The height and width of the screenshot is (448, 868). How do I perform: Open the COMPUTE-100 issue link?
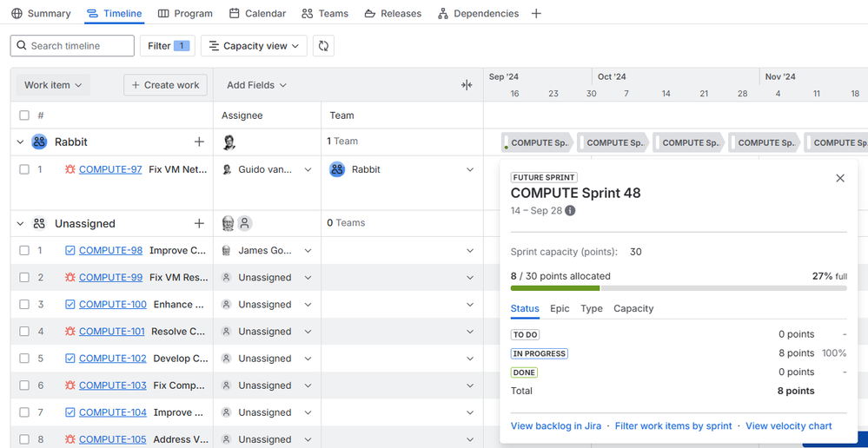point(113,304)
